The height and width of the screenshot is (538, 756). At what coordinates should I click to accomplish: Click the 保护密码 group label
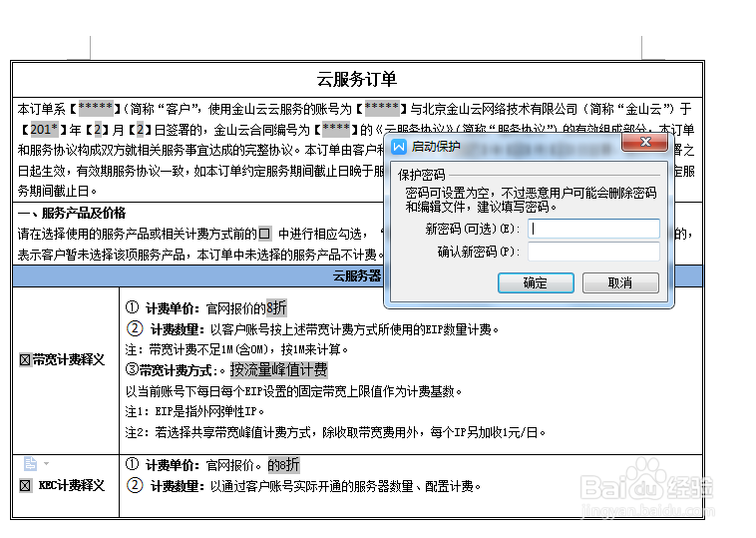[422, 175]
